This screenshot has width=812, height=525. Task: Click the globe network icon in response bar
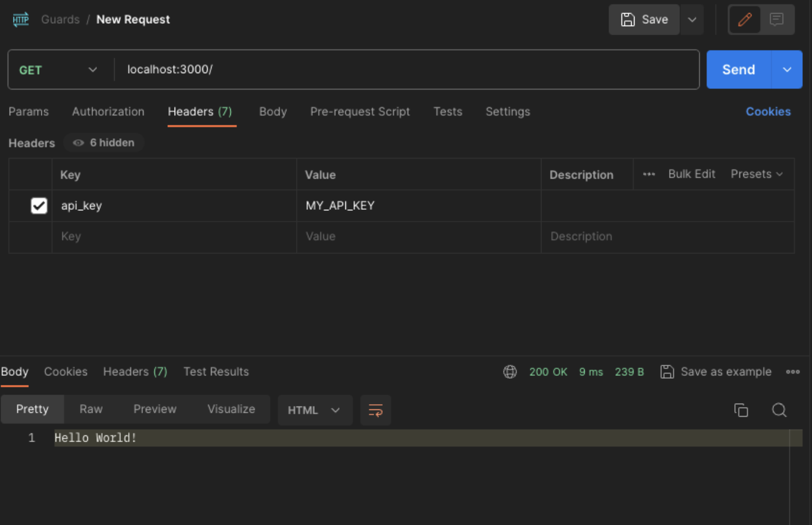pyautogui.click(x=510, y=371)
